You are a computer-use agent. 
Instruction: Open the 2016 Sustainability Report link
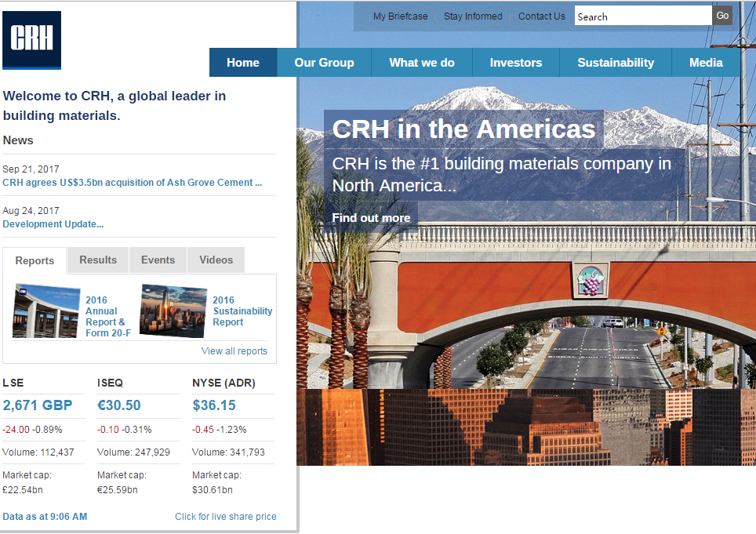tap(242, 311)
